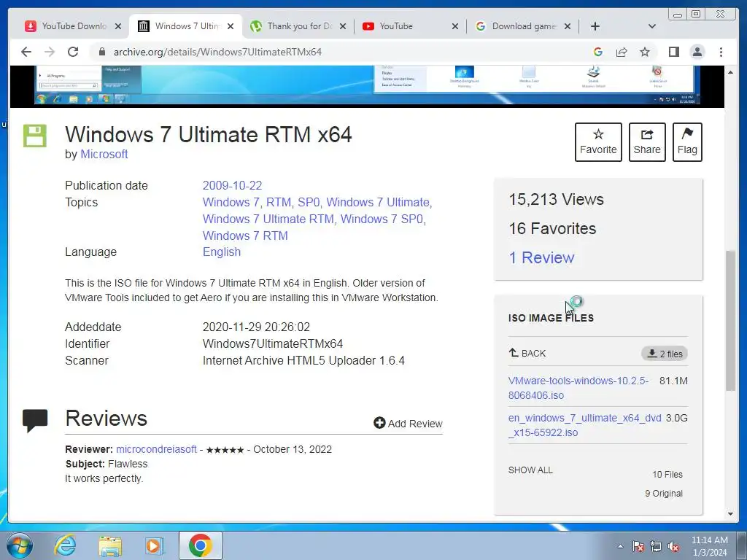Open Windows Explorer from taskbar
747x560 pixels.
pyautogui.click(x=110, y=545)
